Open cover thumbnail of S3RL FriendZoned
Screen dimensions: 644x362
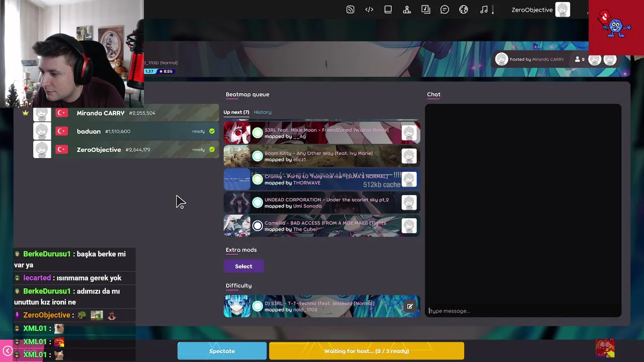[x=237, y=133]
